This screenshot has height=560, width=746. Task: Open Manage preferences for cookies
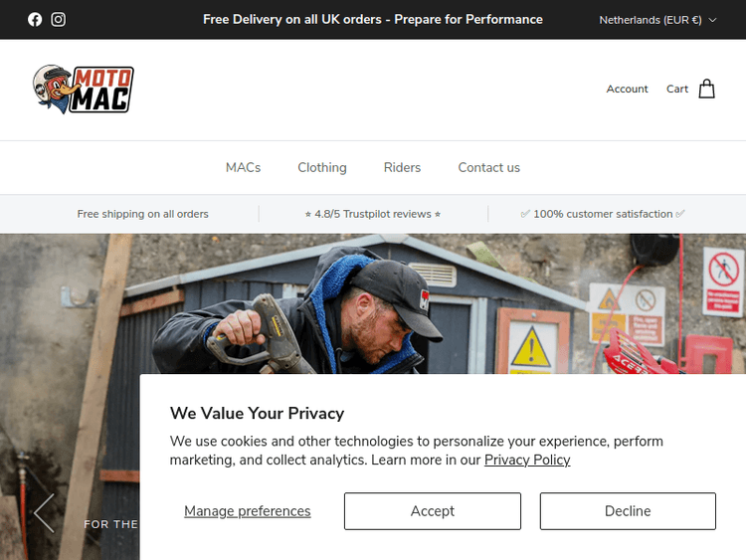(x=248, y=511)
